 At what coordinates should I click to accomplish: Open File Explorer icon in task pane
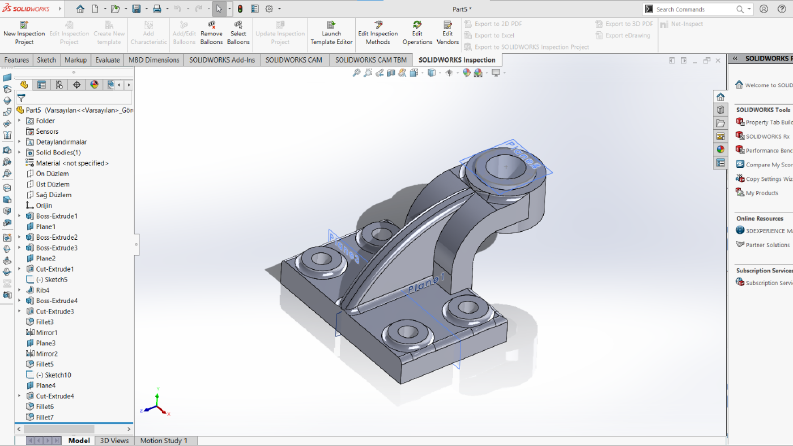coord(721,123)
